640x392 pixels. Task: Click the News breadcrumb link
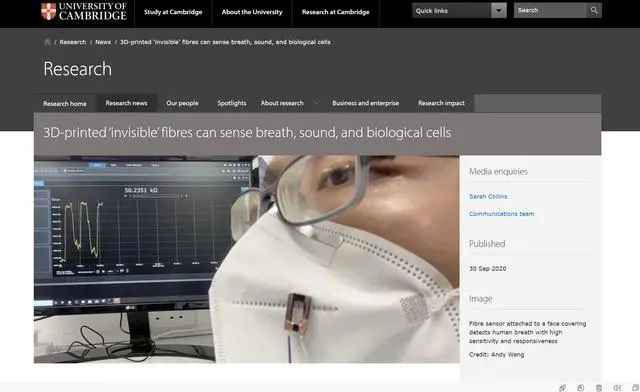[103, 42]
